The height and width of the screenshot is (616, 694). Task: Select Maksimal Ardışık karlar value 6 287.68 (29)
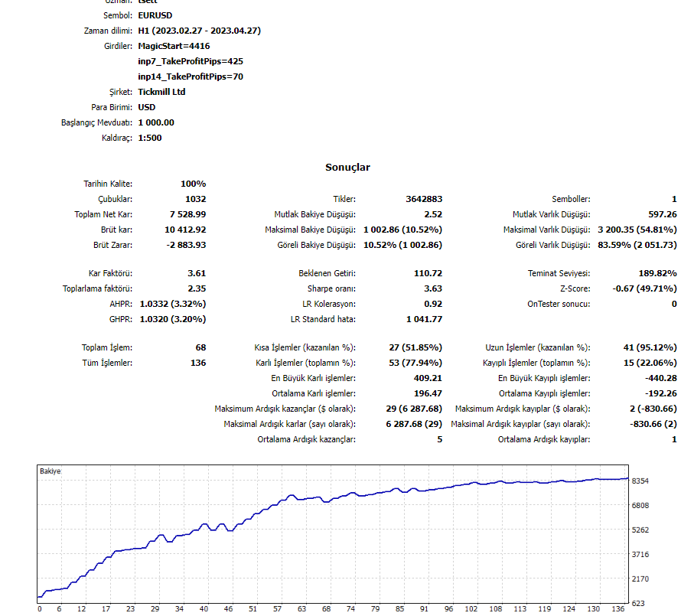414,424
